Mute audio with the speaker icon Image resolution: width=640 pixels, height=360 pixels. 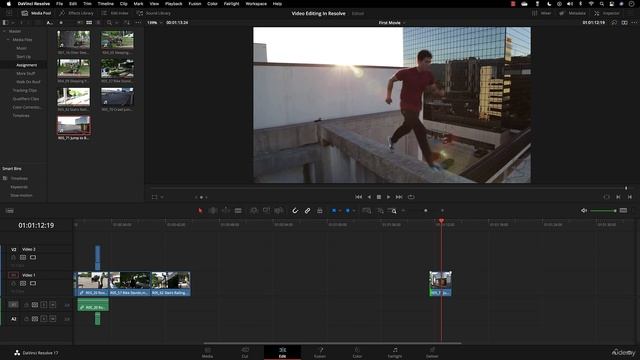(584, 211)
